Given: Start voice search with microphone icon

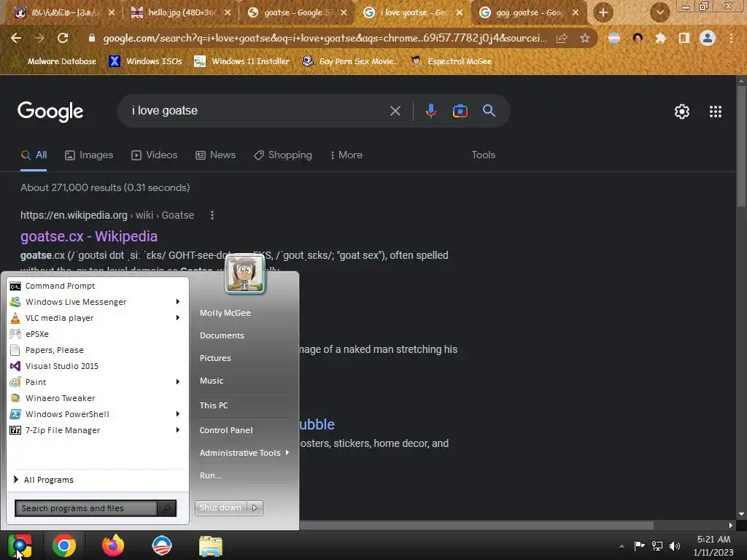Looking at the screenshot, I should [430, 111].
